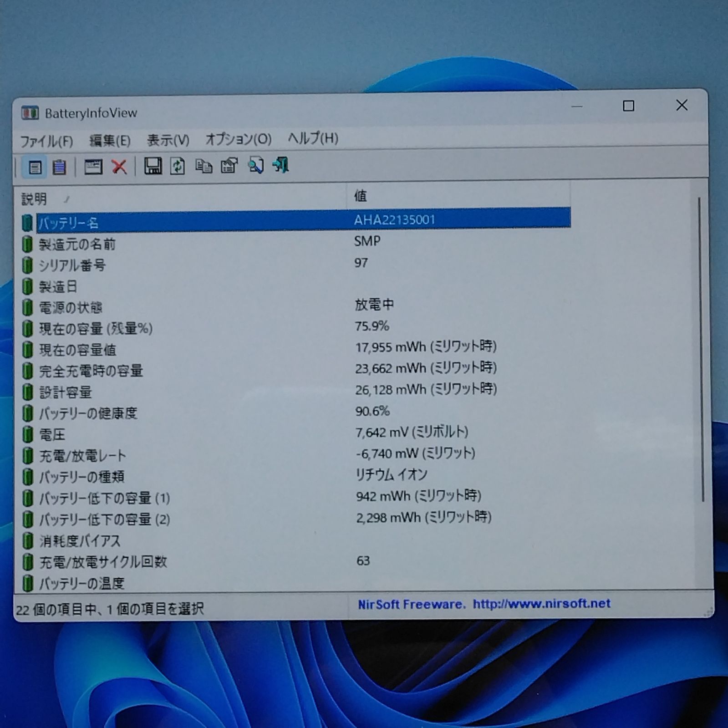728x728 pixels.
Task: Click the vertical scrollbar of the list
Action: [x=702, y=349]
